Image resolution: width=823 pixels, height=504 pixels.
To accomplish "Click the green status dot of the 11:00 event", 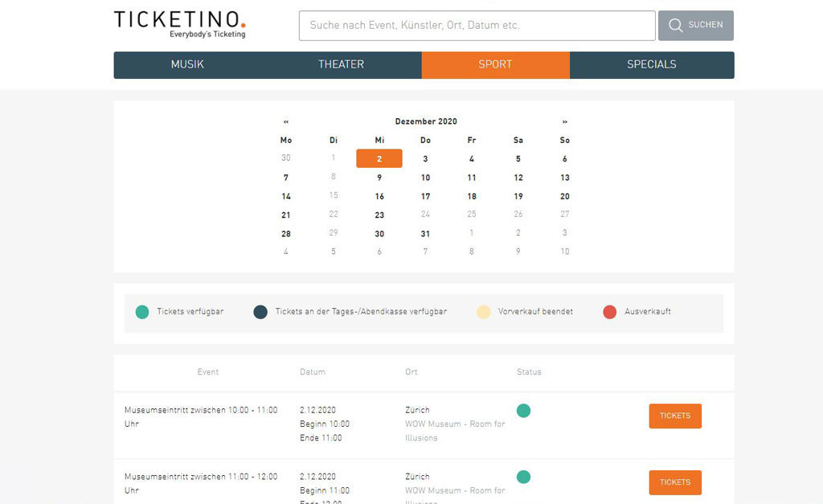I will tap(523, 477).
